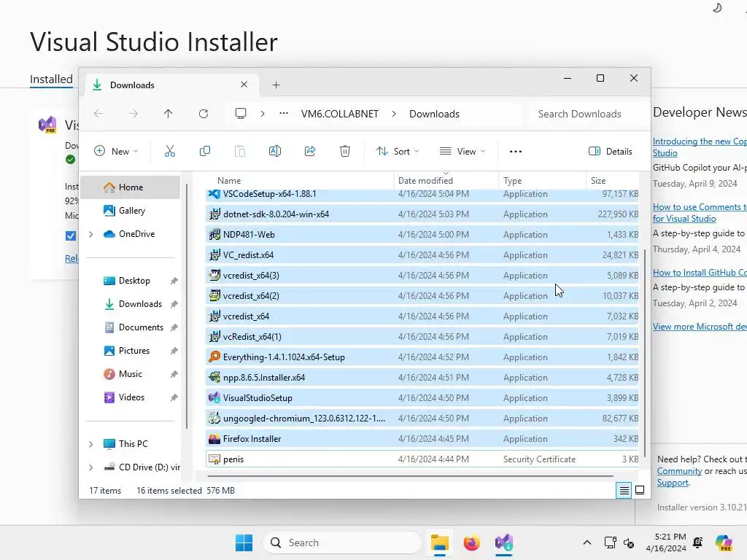The width and height of the screenshot is (747, 560).
Task: Open the New dropdown menu
Action: point(116,152)
